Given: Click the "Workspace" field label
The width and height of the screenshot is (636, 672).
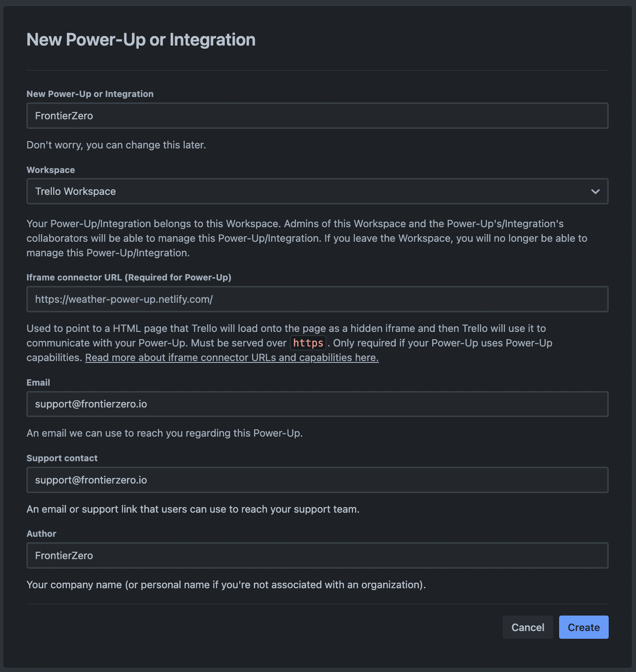Looking at the screenshot, I should (50, 170).
